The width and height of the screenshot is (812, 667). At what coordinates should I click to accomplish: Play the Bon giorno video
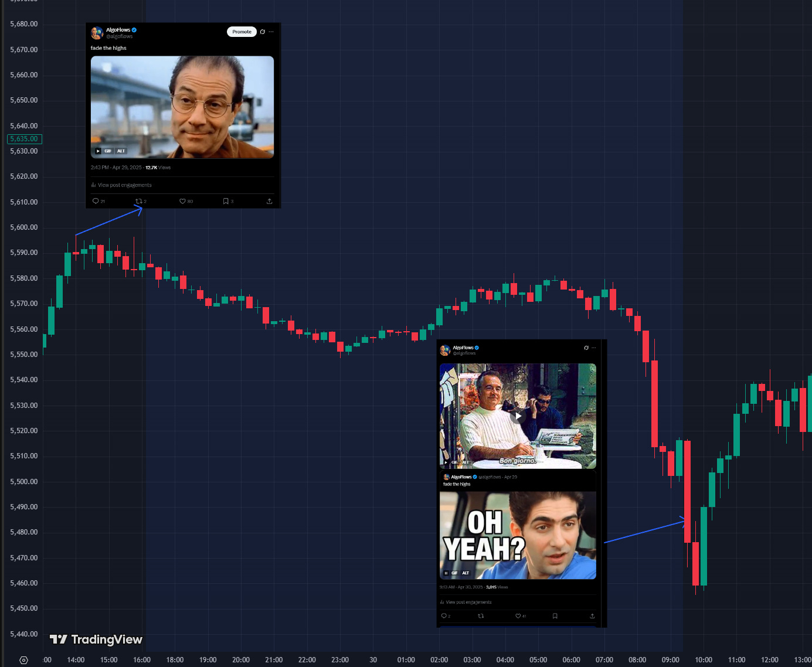518,416
